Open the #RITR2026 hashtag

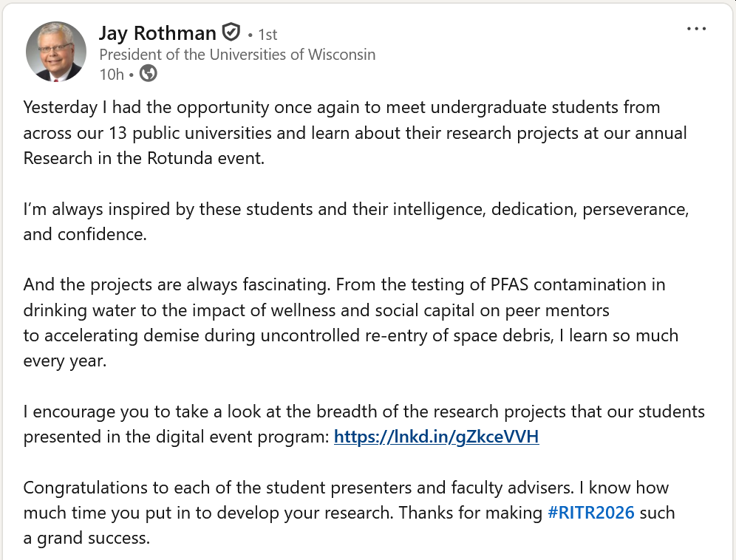click(x=590, y=513)
